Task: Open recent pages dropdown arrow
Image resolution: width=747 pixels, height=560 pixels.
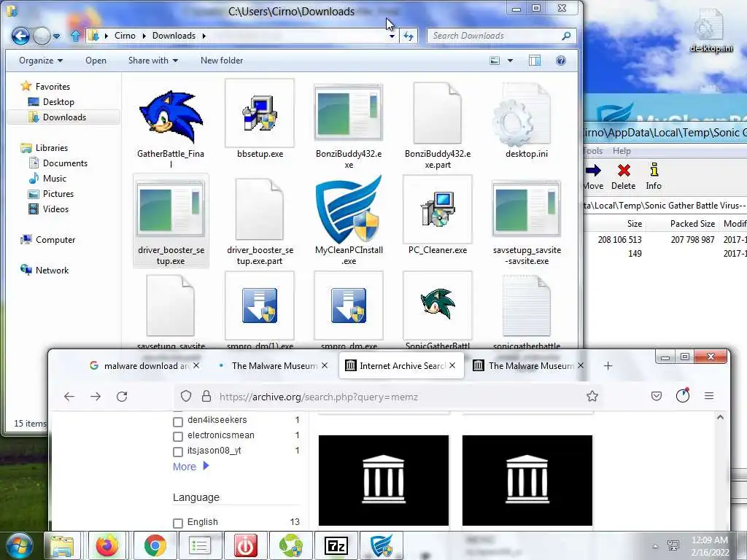Action: pos(57,36)
